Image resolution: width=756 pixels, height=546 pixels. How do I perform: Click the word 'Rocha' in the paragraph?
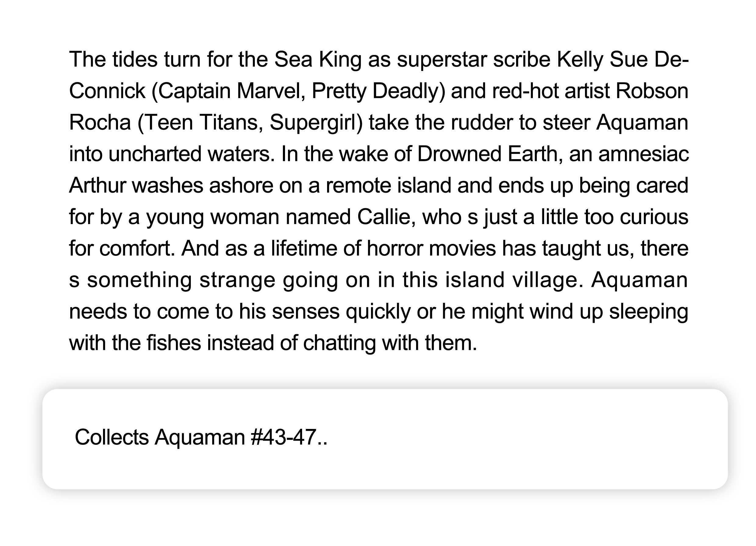click(100, 122)
